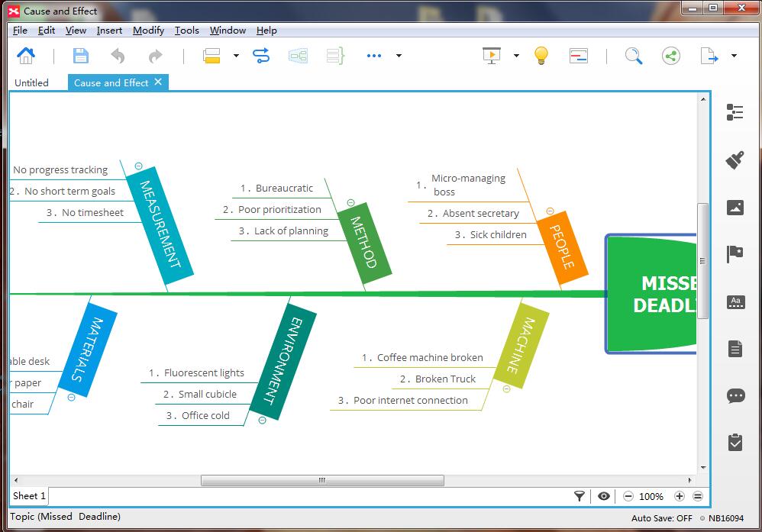
Task: Collapse the ENVIRONMENT branch subtopics
Action: 263,421
